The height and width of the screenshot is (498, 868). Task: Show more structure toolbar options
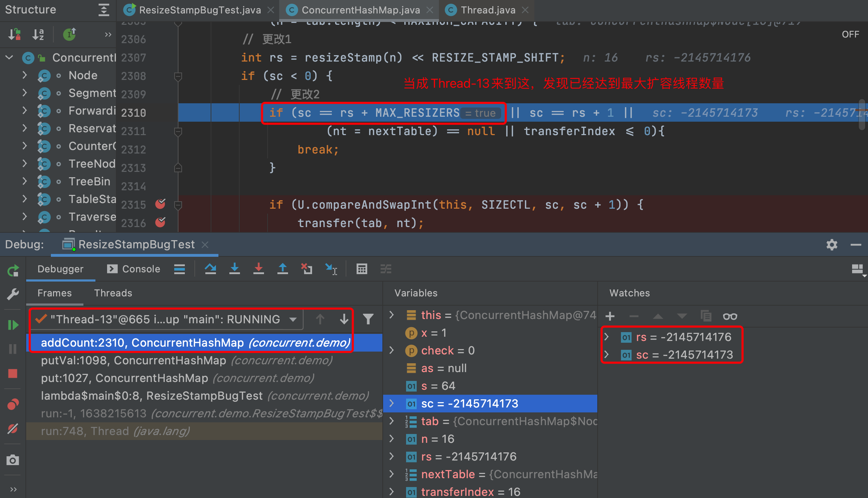[108, 34]
